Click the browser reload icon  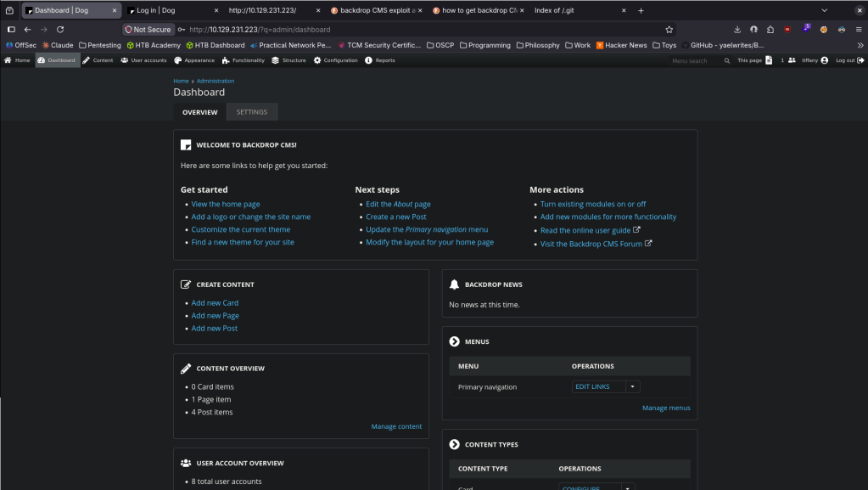tap(60, 30)
